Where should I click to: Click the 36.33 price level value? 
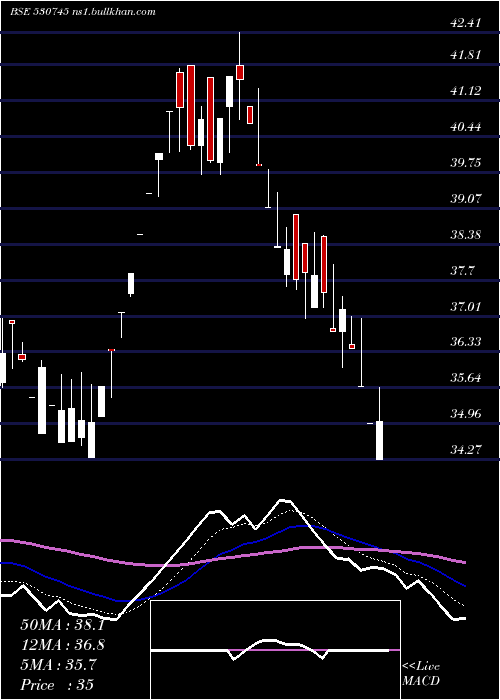466,342
